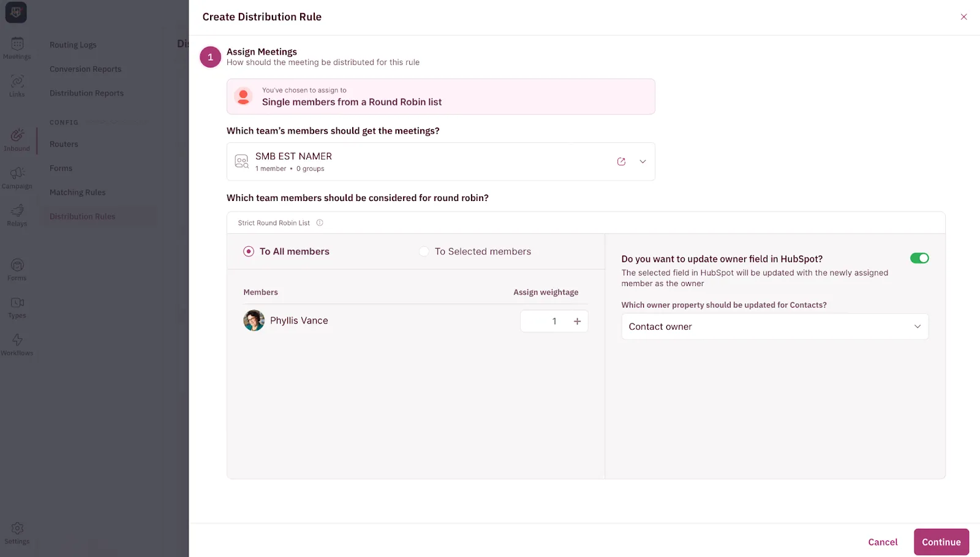This screenshot has width=980, height=557.
Task: Click the name Phyllis Vance
Action: click(299, 320)
